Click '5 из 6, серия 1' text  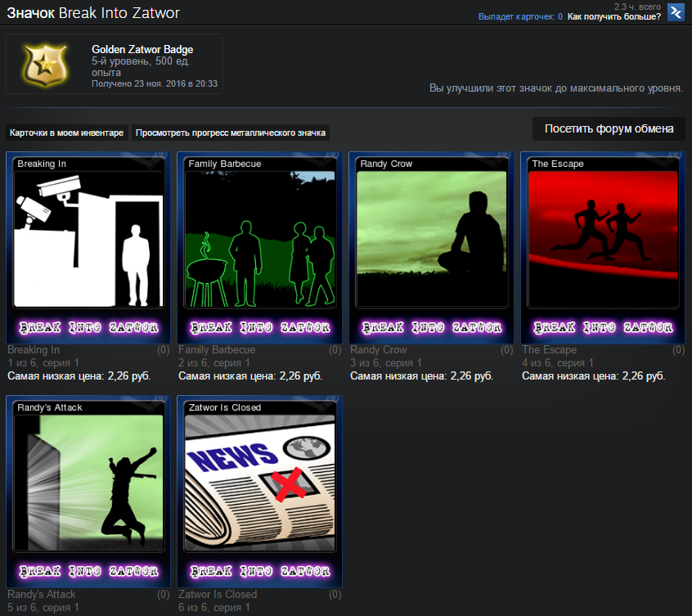(43, 608)
